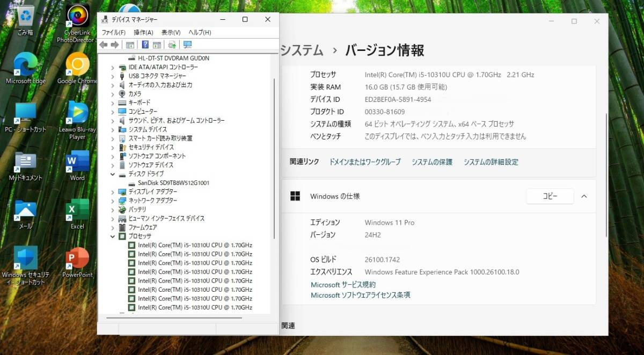Click the コピー button in Windows の仕様

[x=550, y=196]
